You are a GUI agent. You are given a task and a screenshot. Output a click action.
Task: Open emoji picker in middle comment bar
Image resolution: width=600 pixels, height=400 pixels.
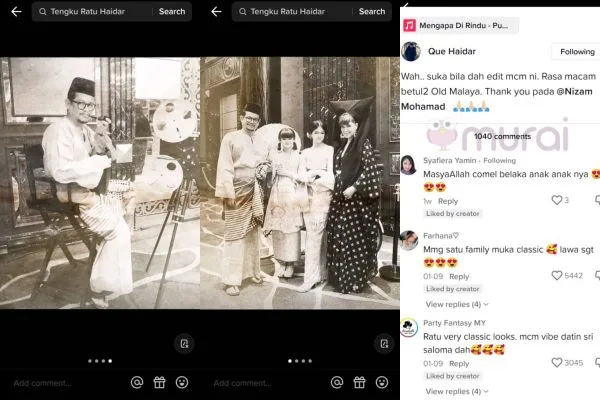point(384,382)
